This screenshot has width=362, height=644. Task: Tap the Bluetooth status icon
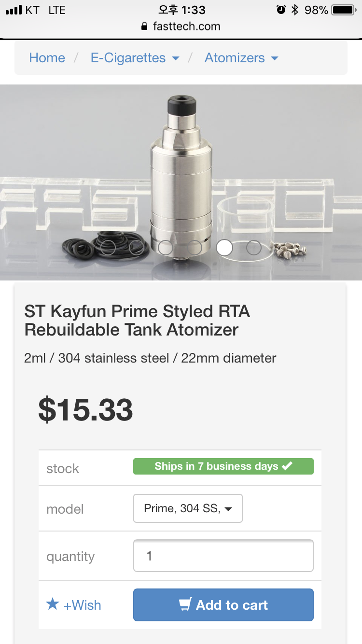coord(294,10)
